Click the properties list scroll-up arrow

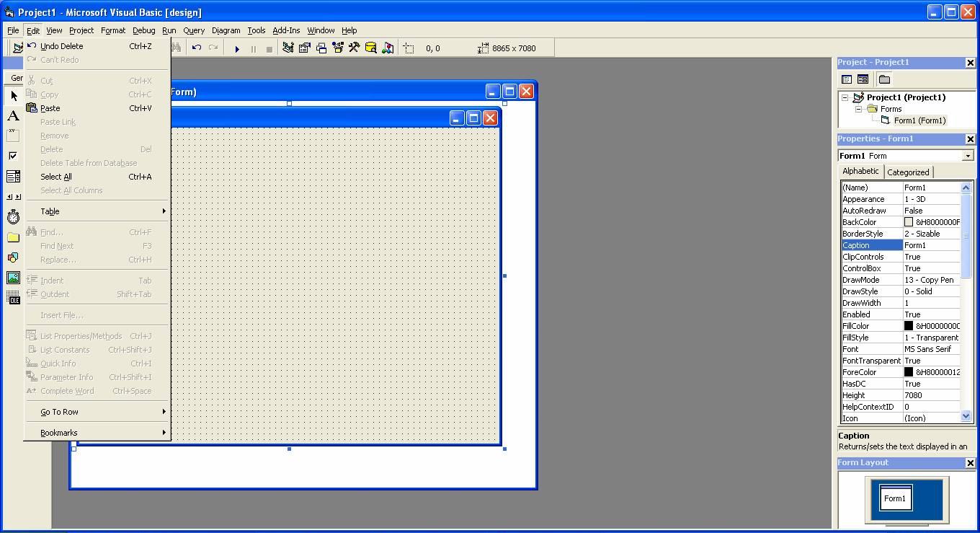(966, 188)
